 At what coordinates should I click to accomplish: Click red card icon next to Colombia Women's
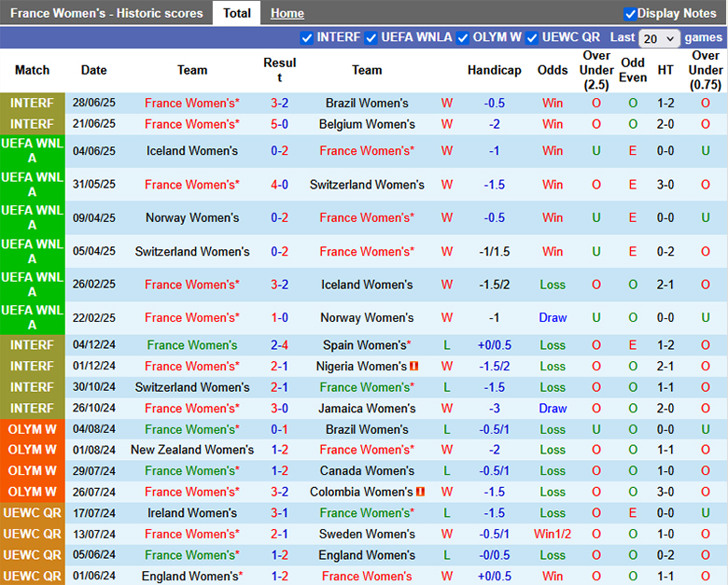[420, 492]
